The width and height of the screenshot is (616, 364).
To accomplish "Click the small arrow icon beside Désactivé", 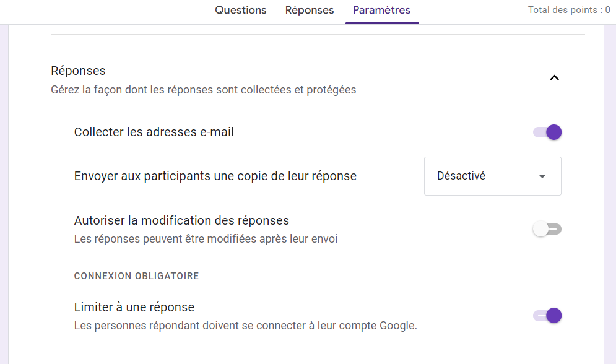I will click(x=542, y=176).
